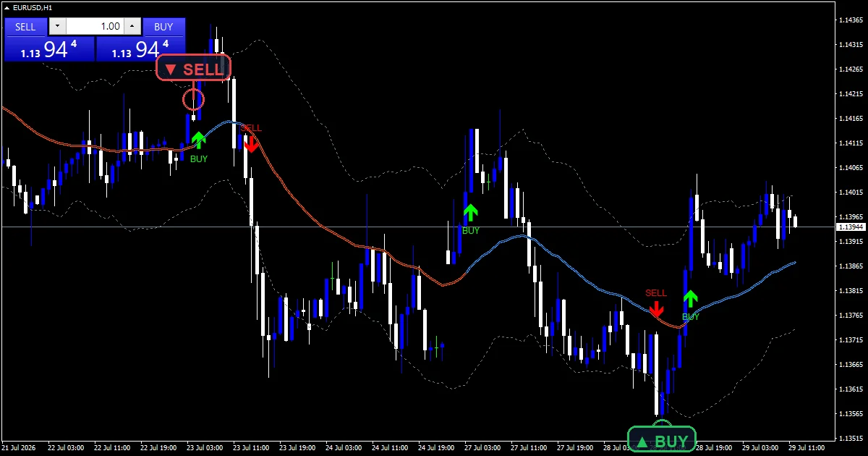Viewport: 868px width, 456px height.
Task: Click the 27 Jul 03:00 time label
Action: tap(482, 448)
